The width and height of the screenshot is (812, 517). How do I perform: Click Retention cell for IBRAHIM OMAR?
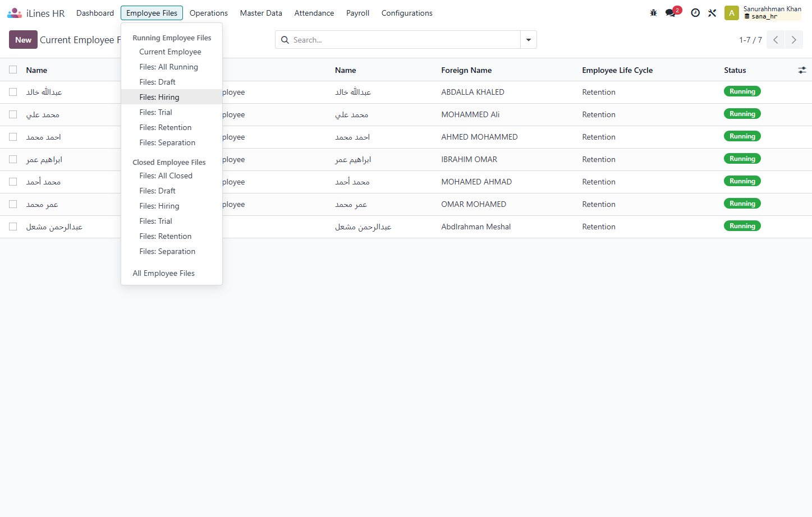(x=599, y=159)
